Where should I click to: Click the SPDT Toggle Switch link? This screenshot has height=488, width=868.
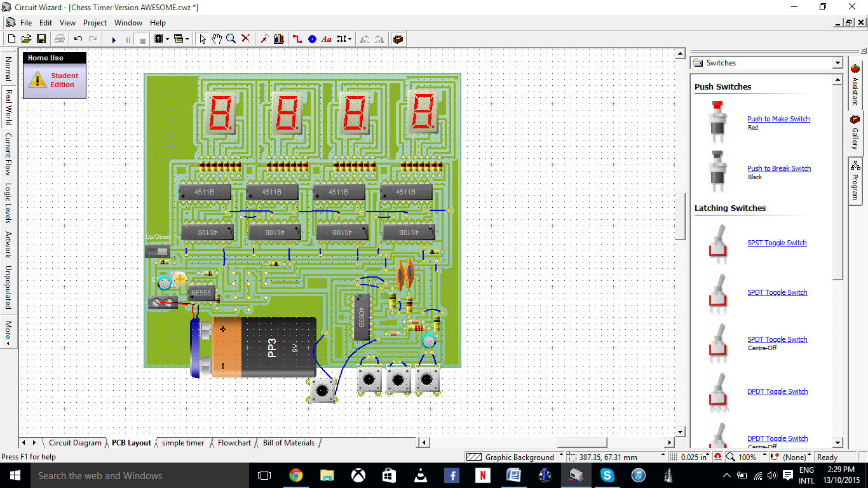point(777,292)
